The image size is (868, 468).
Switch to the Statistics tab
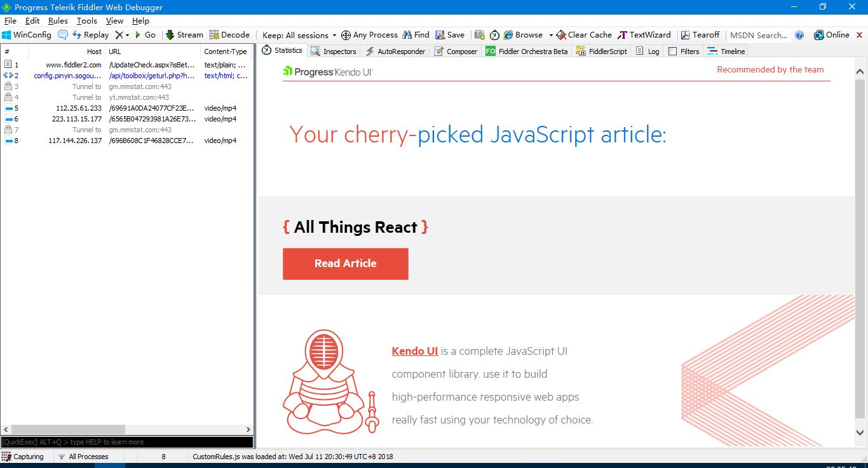pyautogui.click(x=282, y=50)
